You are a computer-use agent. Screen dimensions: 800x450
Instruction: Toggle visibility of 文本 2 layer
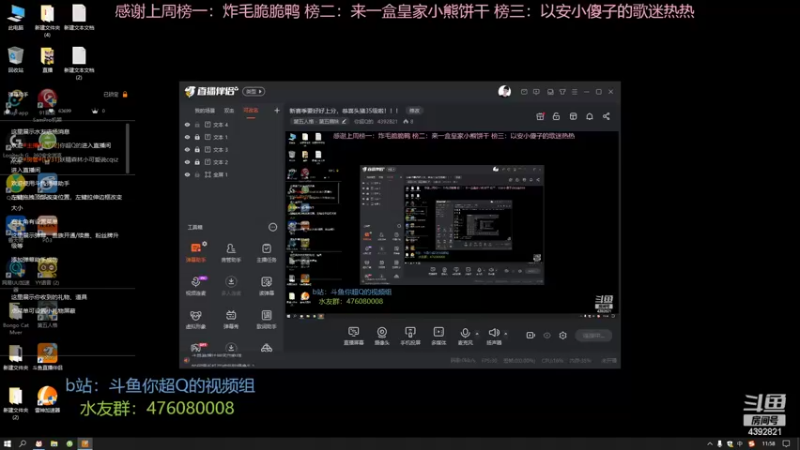[187, 162]
